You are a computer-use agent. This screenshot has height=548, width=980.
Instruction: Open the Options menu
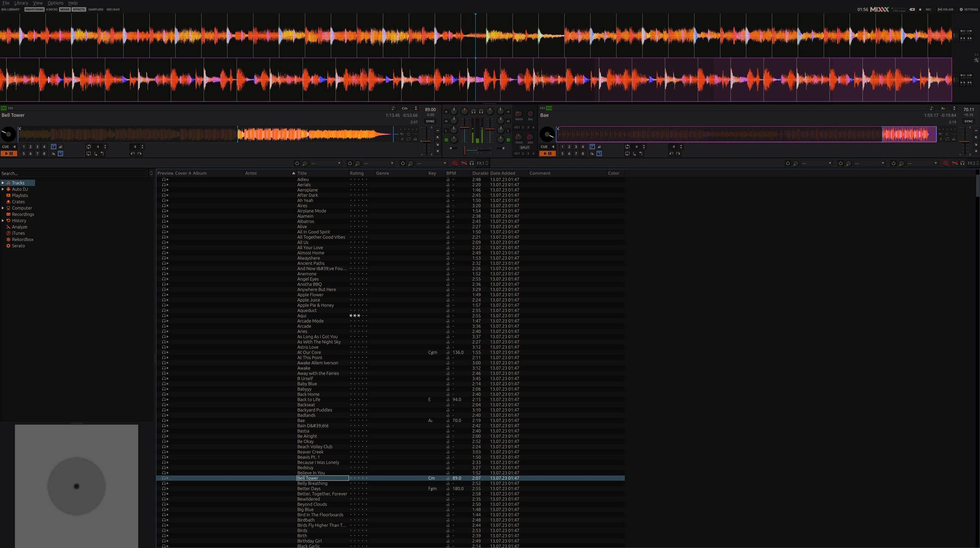coord(55,3)
